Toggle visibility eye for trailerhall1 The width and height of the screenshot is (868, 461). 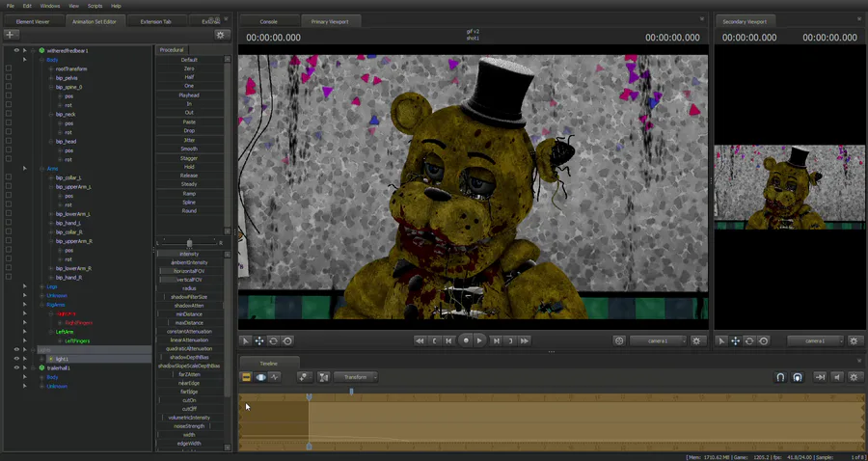point(16,367)
